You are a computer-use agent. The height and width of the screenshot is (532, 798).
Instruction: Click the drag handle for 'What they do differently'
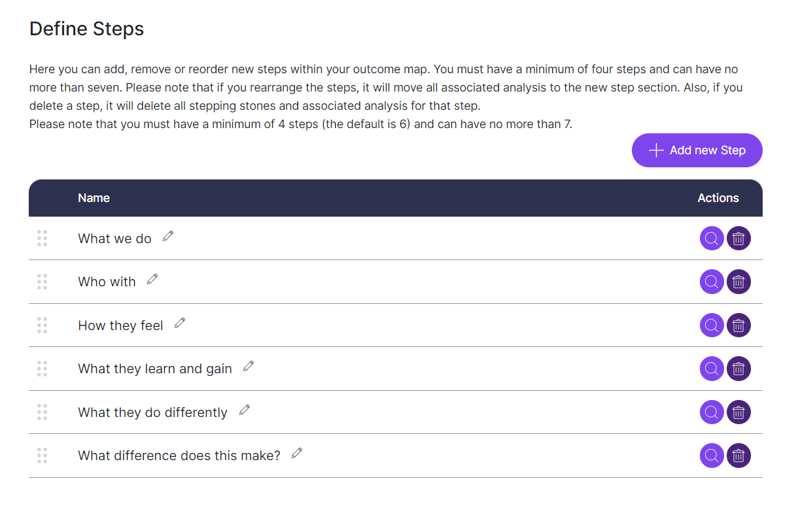[43, 412]
